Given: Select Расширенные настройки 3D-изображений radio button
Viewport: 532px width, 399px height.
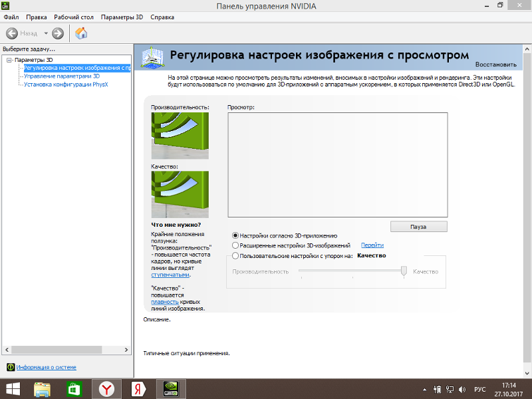Looking at the screenshot, I should 235,245.
